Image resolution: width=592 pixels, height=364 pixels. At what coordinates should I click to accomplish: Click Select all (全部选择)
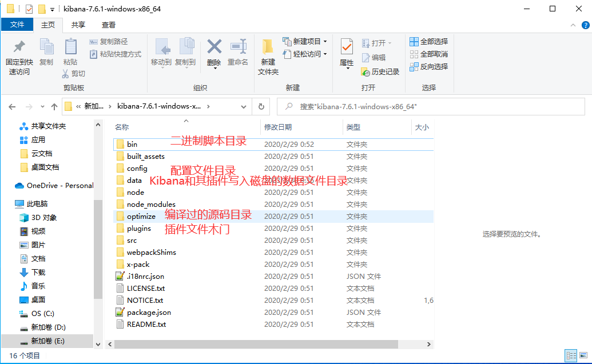[429, 42]
